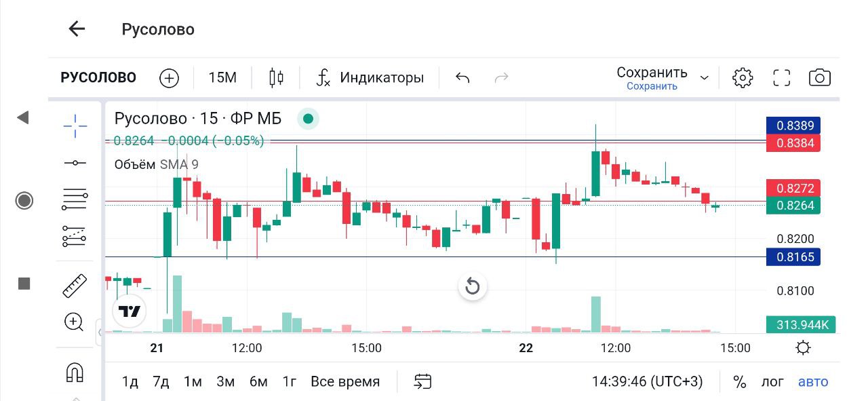Open the 15M timeframe selector
The image size is (868, 401).
[x=222, y=78]
